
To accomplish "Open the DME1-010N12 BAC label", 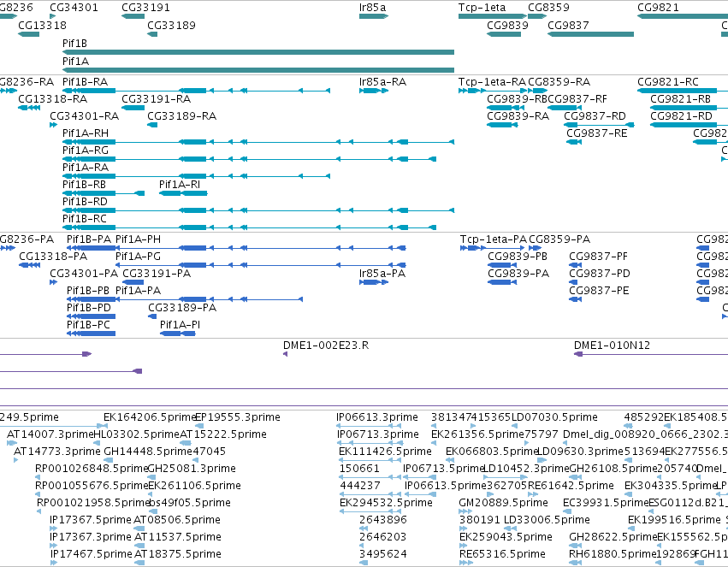I will [x=612, y=346].
